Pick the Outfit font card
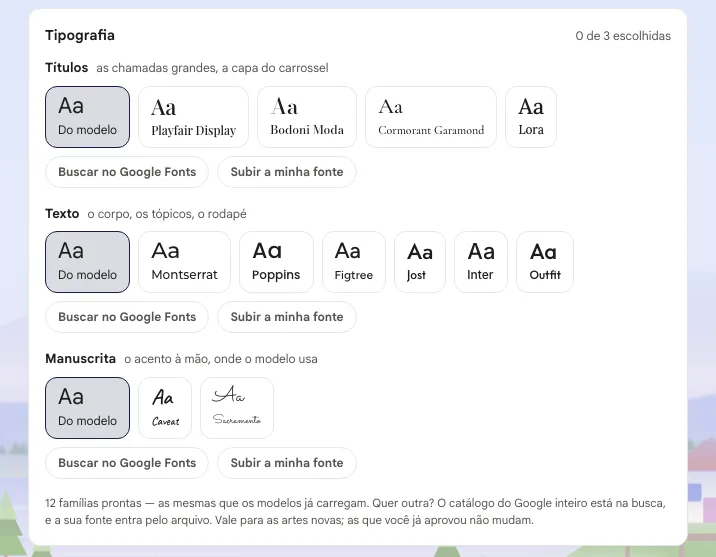716x557 pixels. point(545,262)
